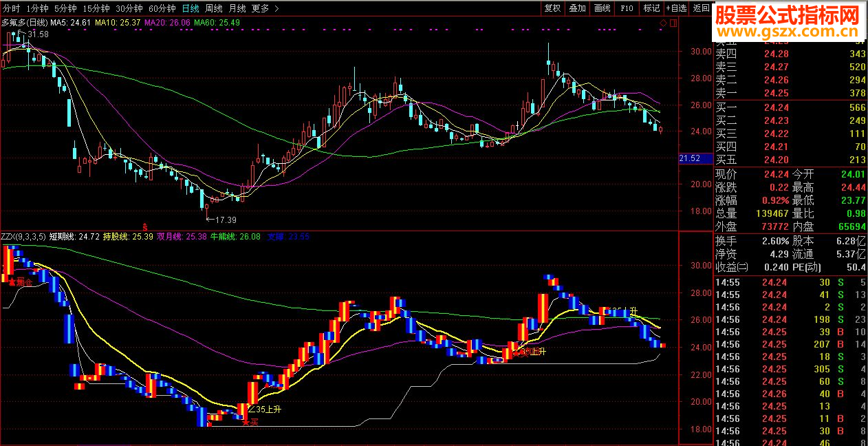Click the 翻仓 signal marker in the indicator chart

click(20, 282)
